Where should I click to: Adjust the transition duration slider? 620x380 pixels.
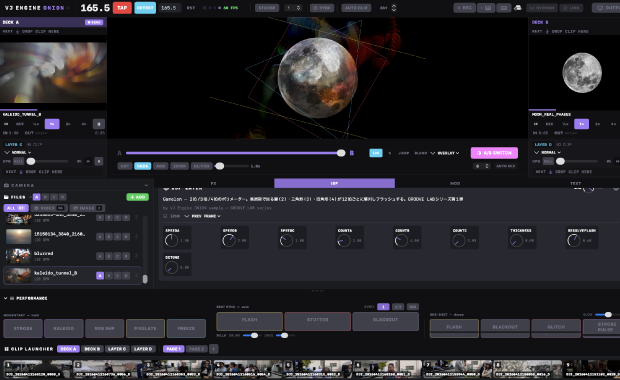coord(232,166)
